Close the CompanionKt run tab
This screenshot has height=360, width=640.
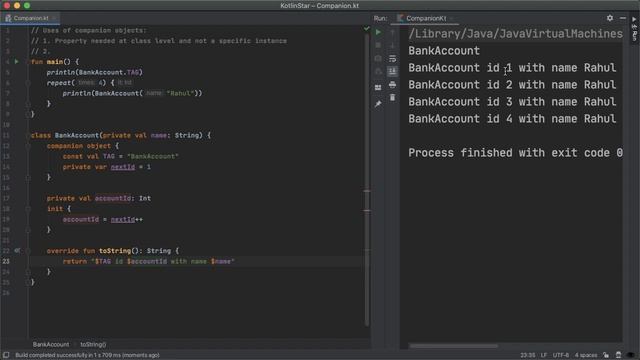[452, 18]
